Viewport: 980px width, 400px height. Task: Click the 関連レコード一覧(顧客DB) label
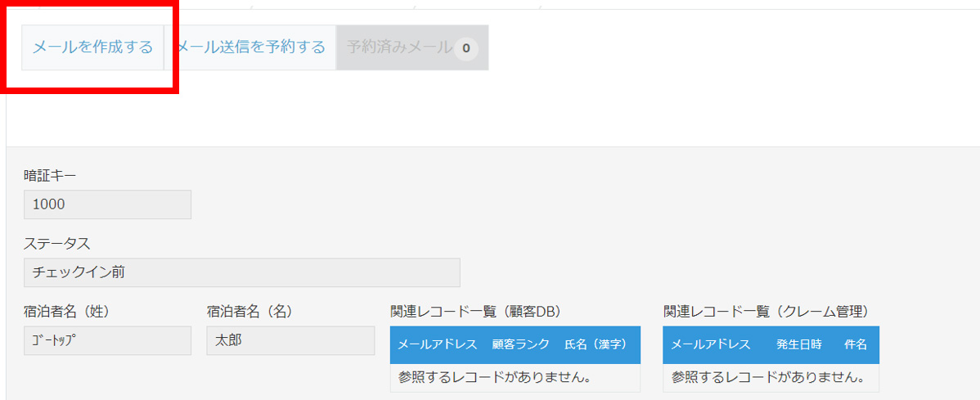coord(474,312)
